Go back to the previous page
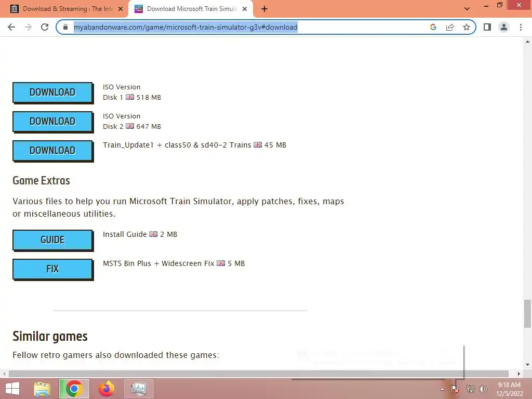Screen dimensions: 532x399 pyautogui.click(x=11, y=27)
